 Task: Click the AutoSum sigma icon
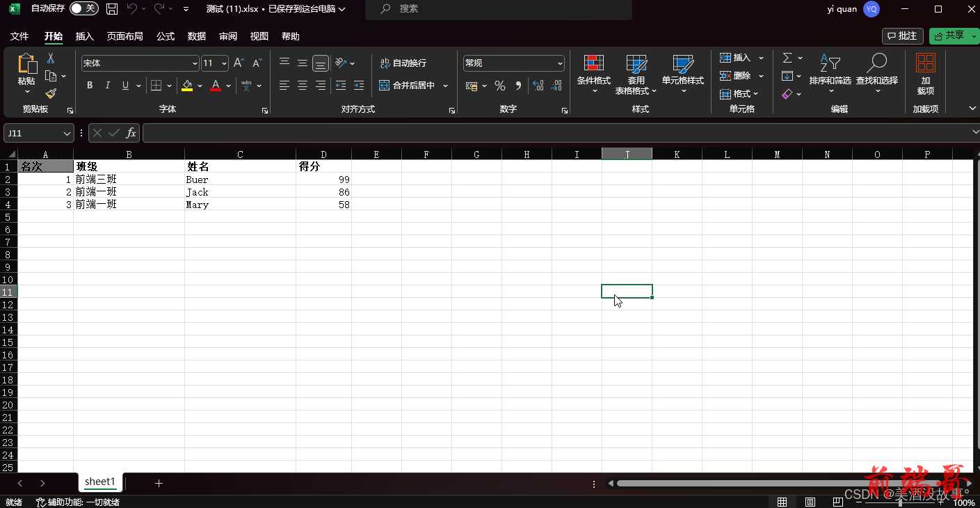pos(787,58)
